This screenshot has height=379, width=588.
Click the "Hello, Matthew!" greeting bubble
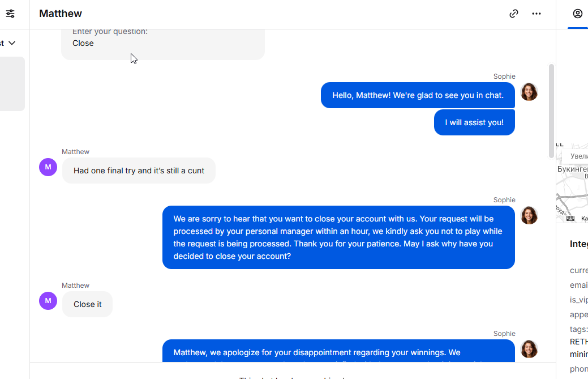click(x=418, y=95)
